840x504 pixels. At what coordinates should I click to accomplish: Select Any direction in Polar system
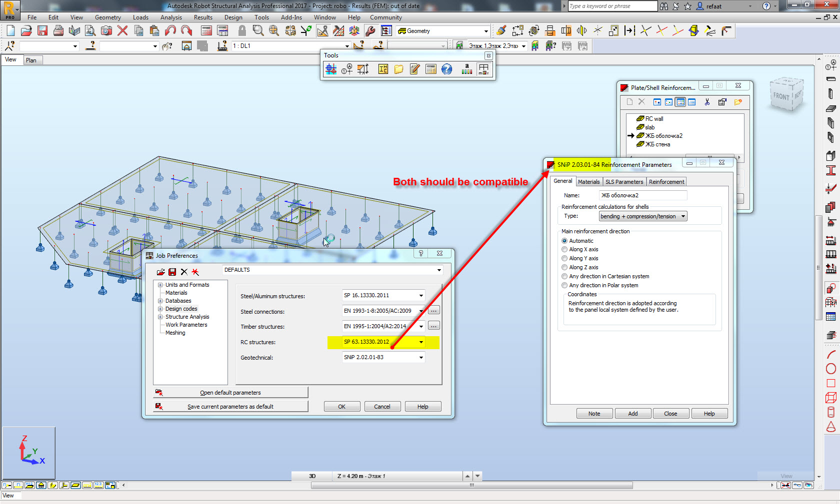coord(564,286)
